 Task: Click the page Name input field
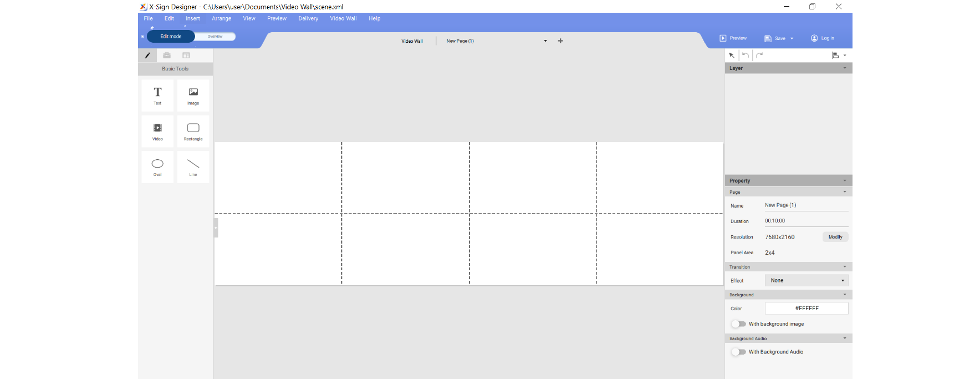806,205
